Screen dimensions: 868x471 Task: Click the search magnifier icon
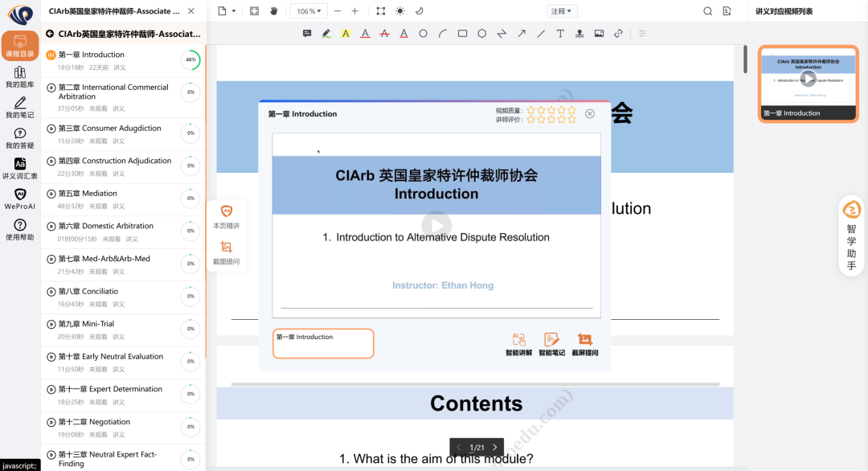pos(707,11)
